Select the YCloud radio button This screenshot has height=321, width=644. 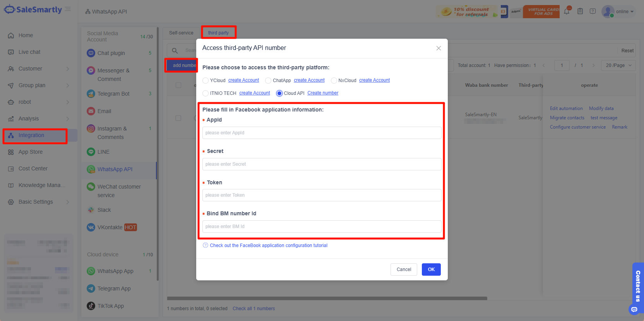(206, 81)
